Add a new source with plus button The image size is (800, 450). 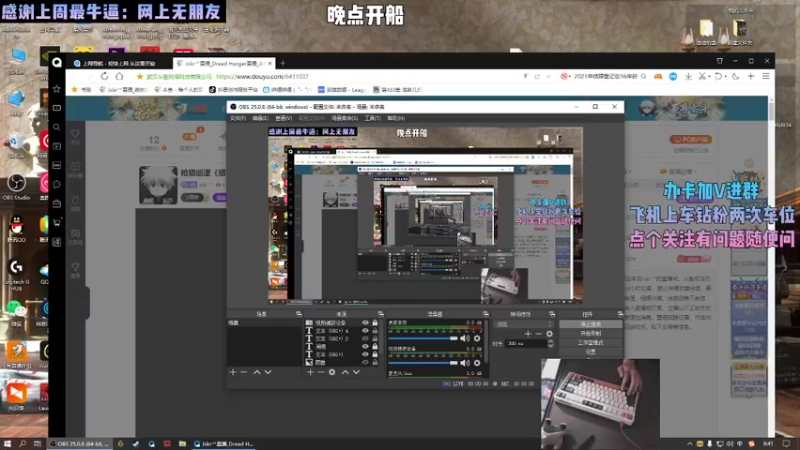(x=310, y=372)
